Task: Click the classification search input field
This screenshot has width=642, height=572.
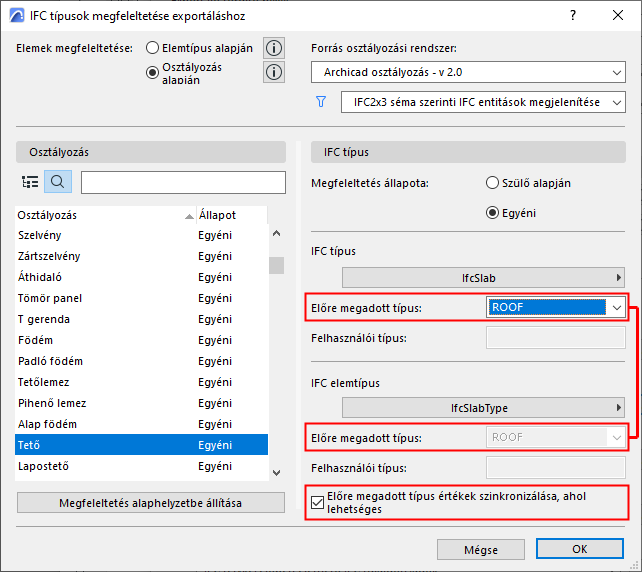Action: coord(183,182)
